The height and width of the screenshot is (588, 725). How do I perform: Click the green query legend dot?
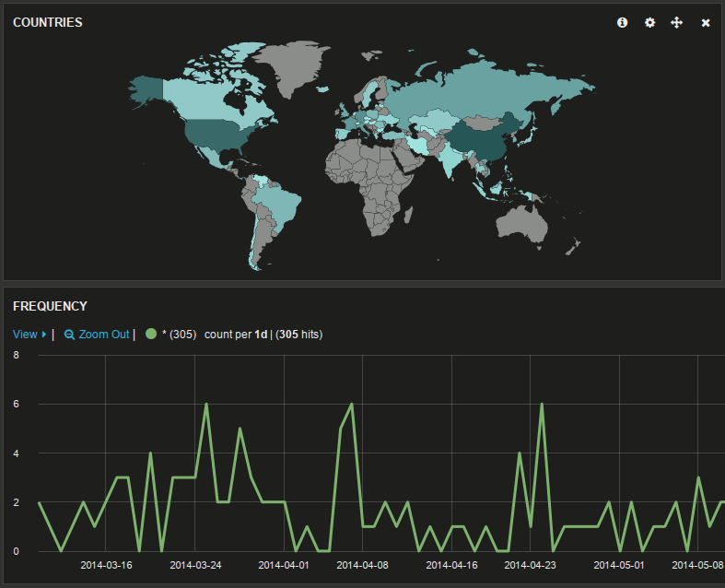[x=151, y=335]
